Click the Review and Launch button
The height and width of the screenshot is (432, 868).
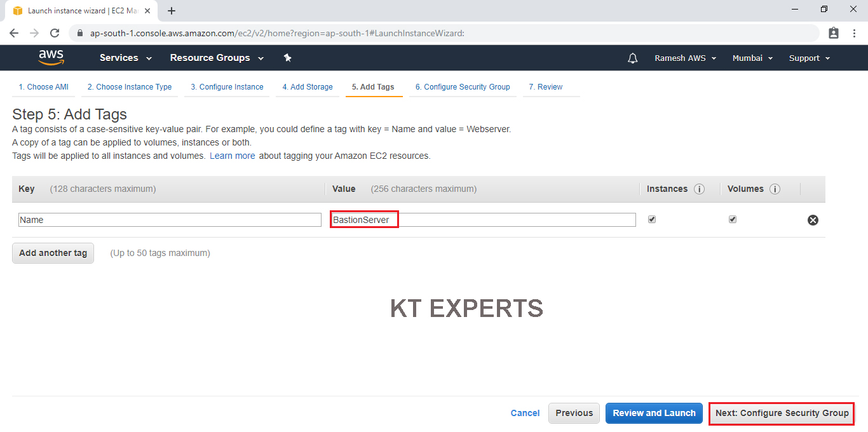coord(654,413)
